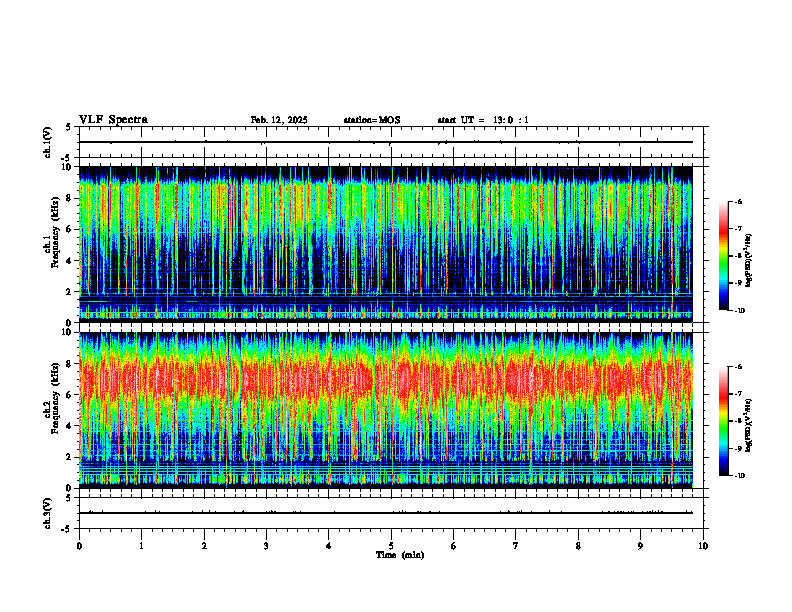Screen dimensions: 792x612
Task: Click time axis tick label "1"
Action: (x=141, y=546)
